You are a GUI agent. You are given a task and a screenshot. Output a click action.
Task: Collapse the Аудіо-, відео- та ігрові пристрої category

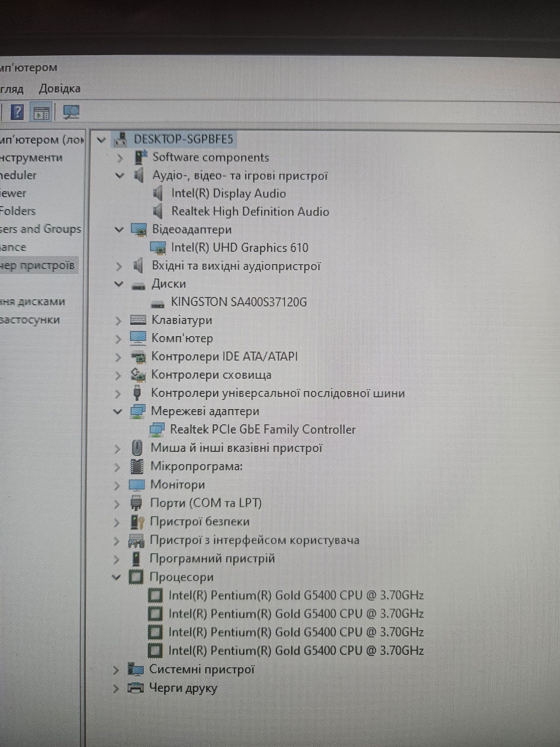tap(120, 176)
